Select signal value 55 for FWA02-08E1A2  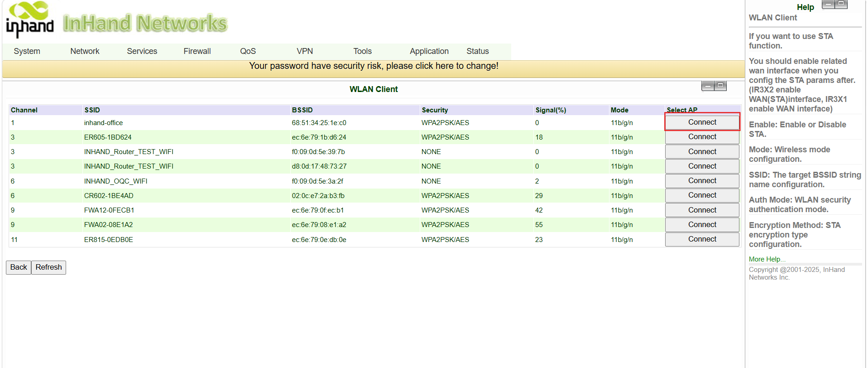coord(539,225)
